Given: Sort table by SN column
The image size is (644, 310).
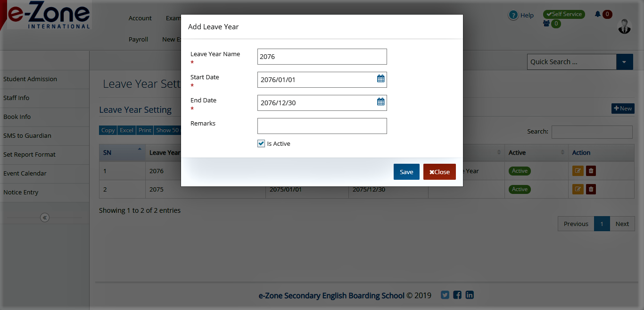Looking at the screenshot, I should (122, 152).
